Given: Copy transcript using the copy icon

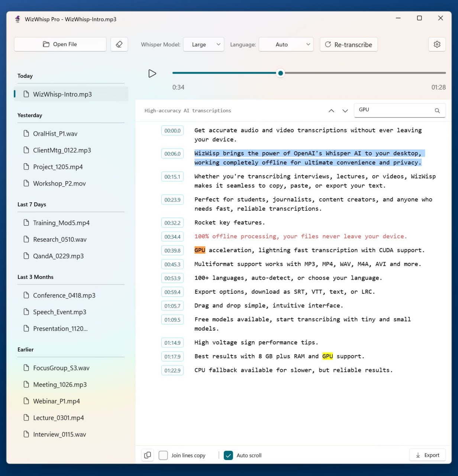Looking at the screenshot, I should click(148, 455).
